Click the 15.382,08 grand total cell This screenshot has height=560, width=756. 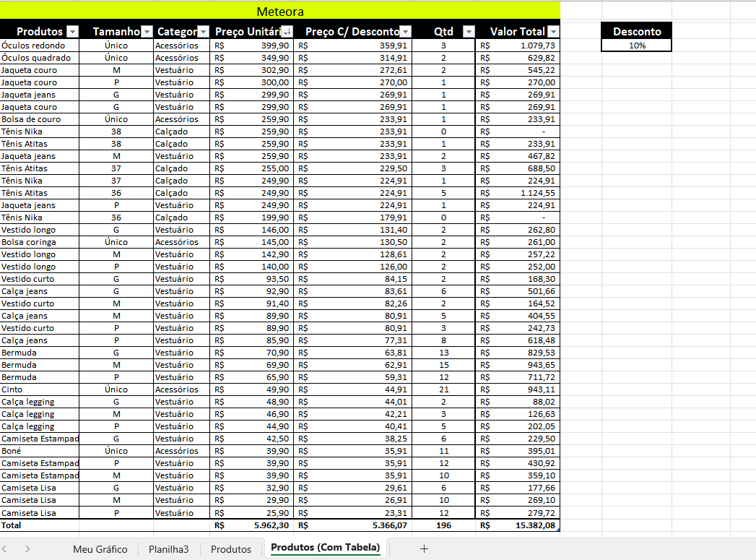pyautogui.click(x=517, y=525)
